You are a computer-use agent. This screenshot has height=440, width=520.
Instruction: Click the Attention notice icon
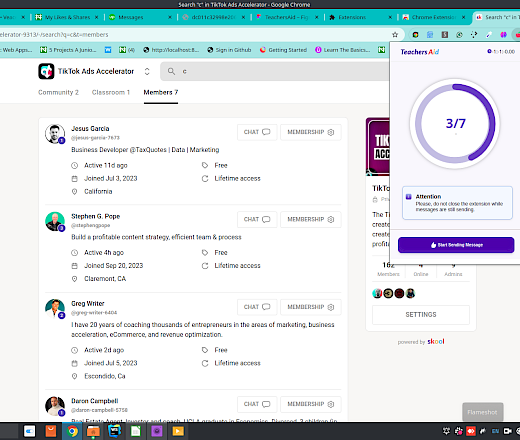click(409, 197)
